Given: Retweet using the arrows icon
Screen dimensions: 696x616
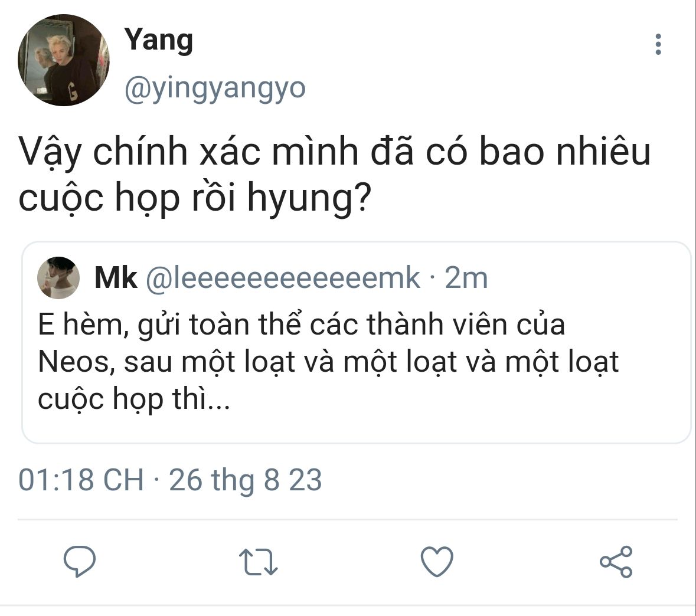Looking at the screenshot, I should [x=259, y=562].
